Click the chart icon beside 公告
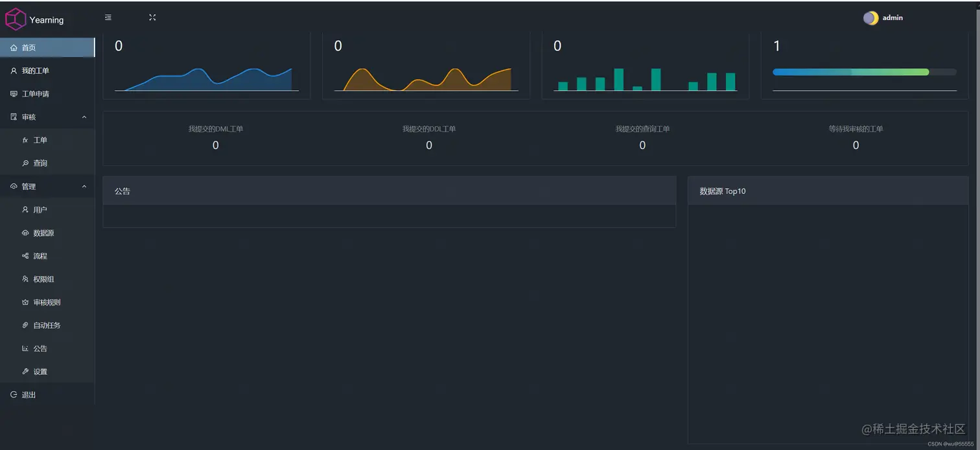 pyautogui.click(x=25, y=348)
